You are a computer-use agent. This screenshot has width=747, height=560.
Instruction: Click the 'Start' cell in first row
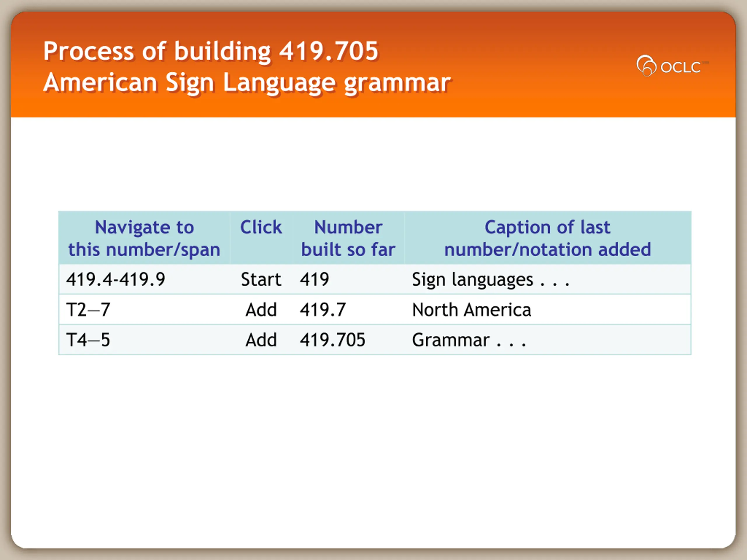tap(261, 279)
